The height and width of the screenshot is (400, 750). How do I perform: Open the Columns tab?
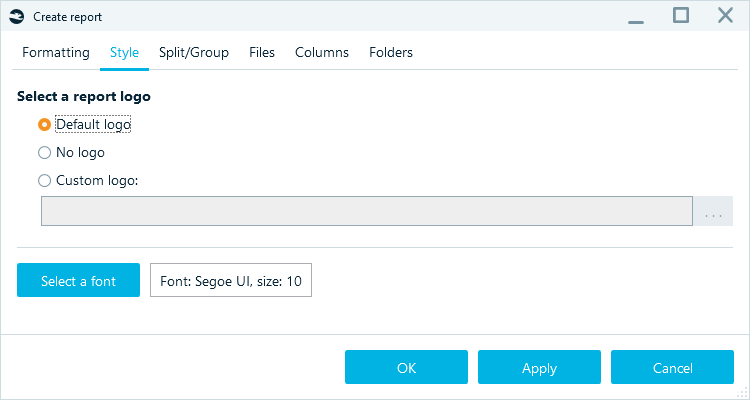point(322,52)
